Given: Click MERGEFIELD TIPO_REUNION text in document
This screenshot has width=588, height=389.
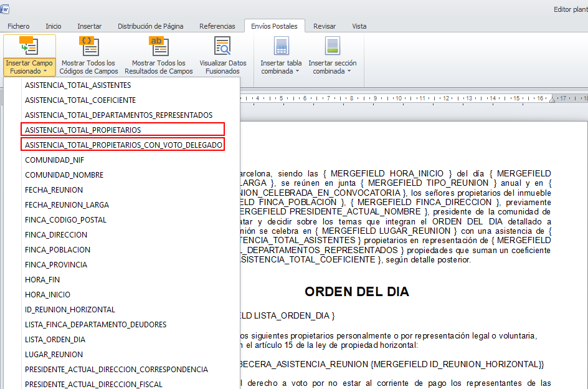Looking at the screenshot, I should pos(429,183).
